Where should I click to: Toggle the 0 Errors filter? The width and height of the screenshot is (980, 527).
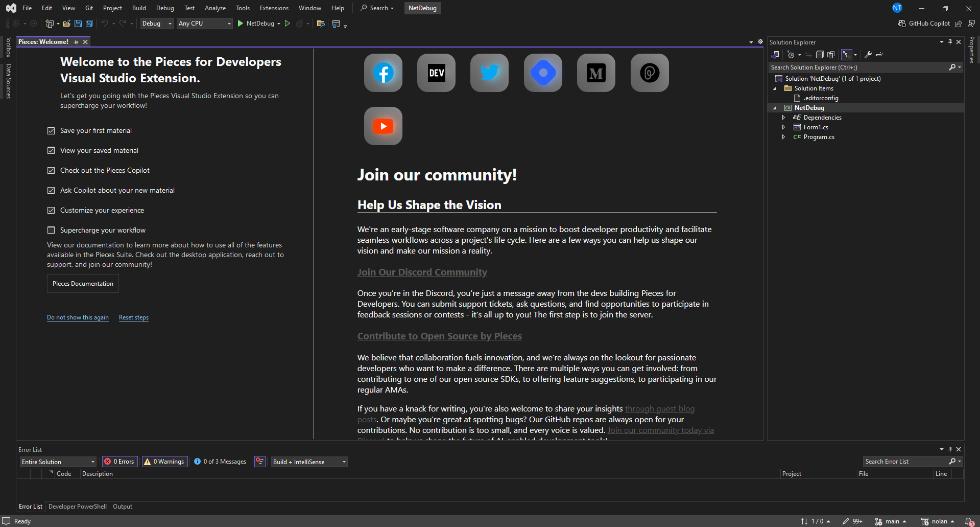click(119, 462)
